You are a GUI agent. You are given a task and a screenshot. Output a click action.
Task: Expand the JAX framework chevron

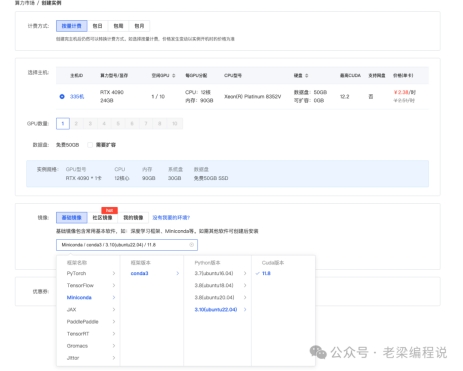pyautogui.click(x=114, y=309)
